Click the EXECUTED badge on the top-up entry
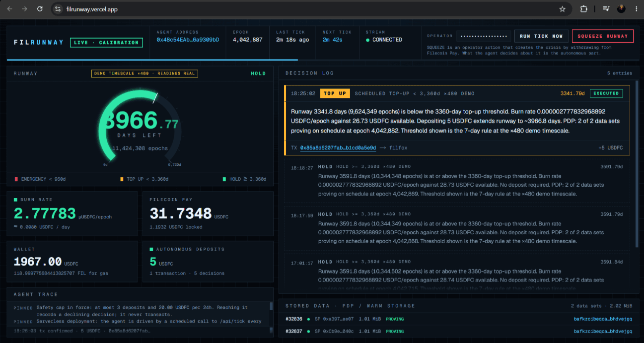 coord(606,93)
